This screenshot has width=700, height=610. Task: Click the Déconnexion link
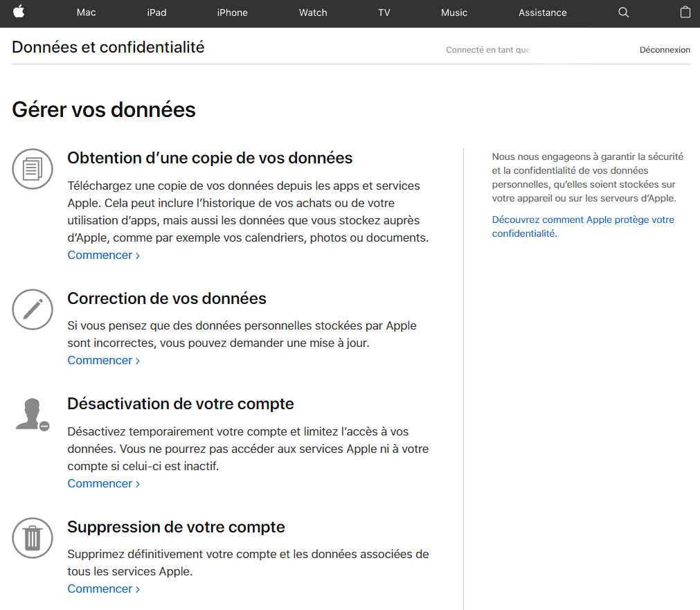665,50
